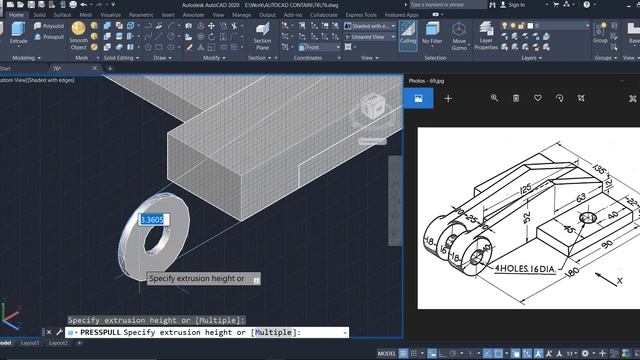Click the layer 0 color swatch
Viewport: 640px width, 360px height.
tap(530, 26)
